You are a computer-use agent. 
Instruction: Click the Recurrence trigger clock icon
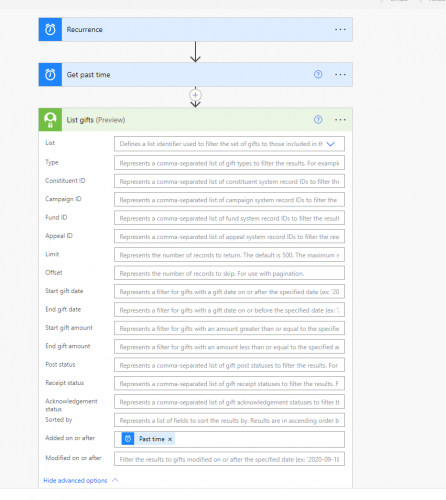(x=50, y=29)
